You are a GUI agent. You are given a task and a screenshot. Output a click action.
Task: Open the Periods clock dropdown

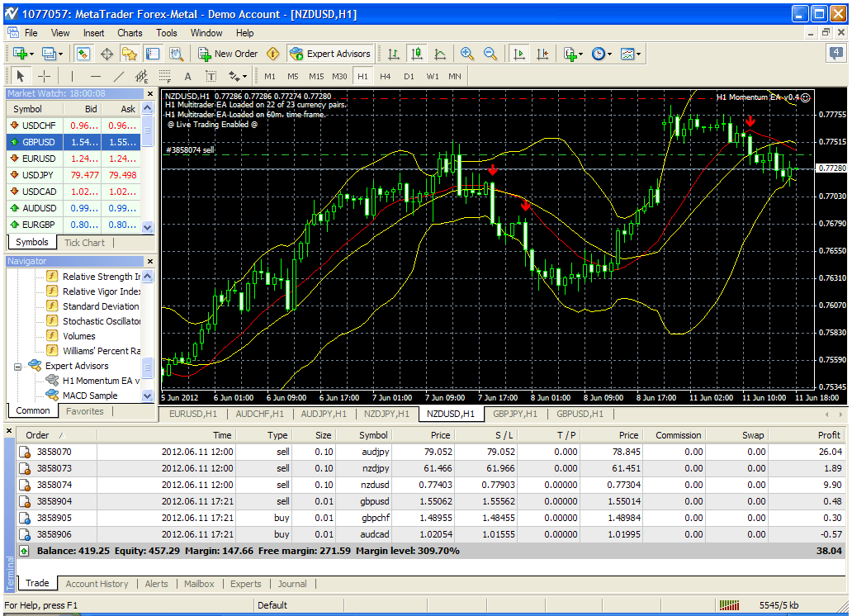point(601,54)
